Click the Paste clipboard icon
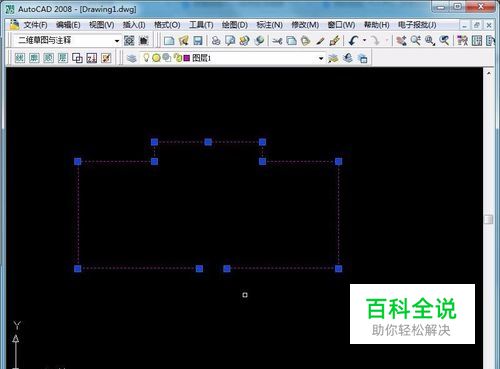This screenshot has width=500, height=369. pos(306,41)
